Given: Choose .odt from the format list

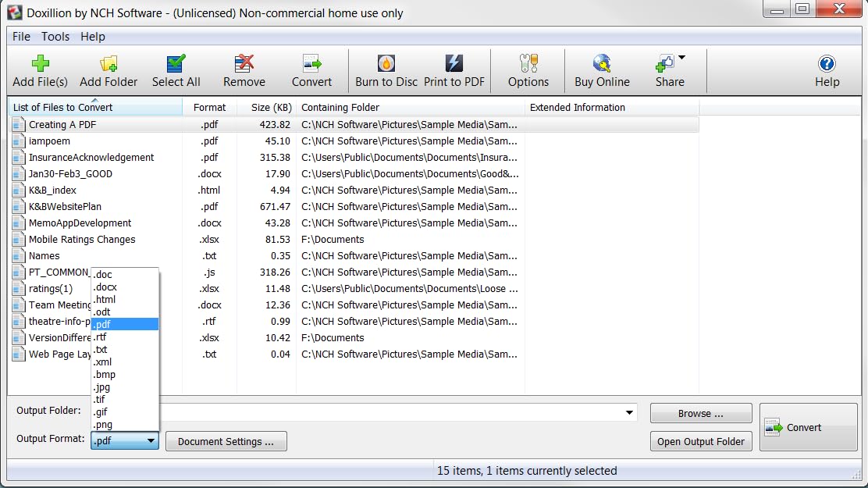Looking at the screenshot, I should click(125, 312).
